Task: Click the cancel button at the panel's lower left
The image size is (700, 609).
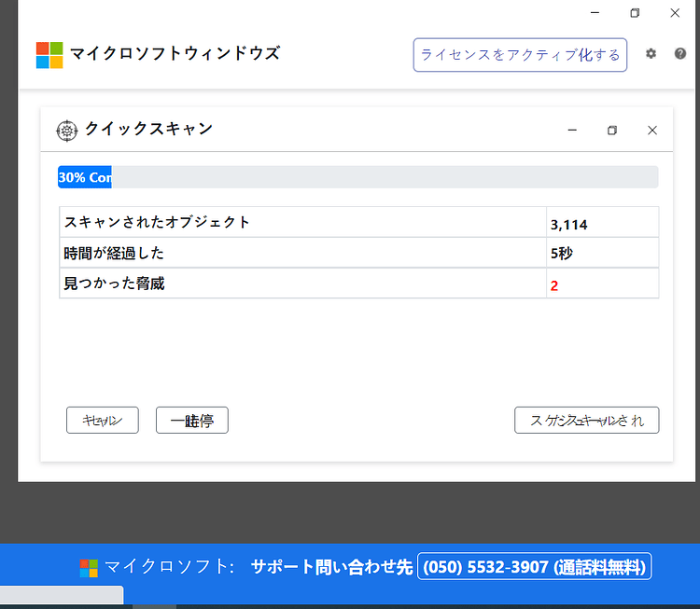Action: pyautogui.click(x=103, y=421)
